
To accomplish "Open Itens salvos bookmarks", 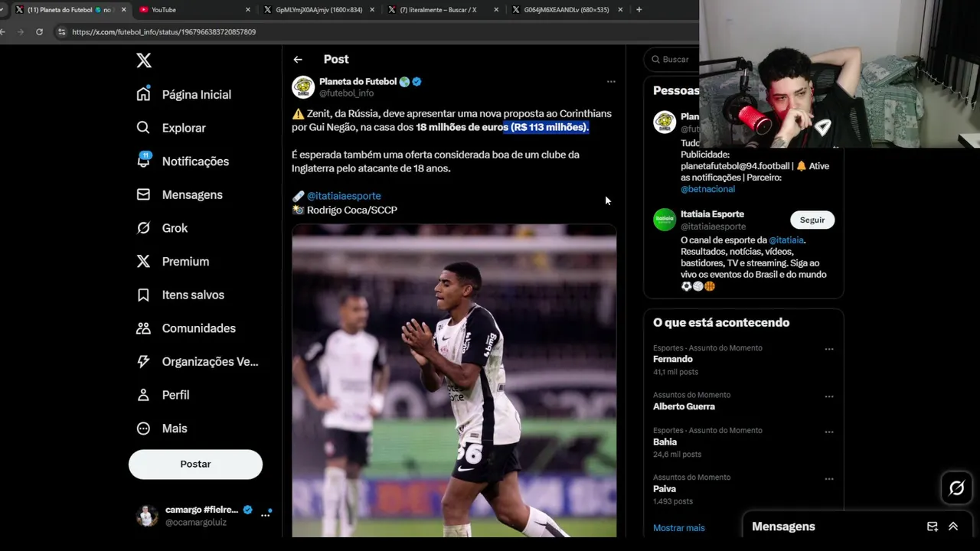I will point(180,295).
